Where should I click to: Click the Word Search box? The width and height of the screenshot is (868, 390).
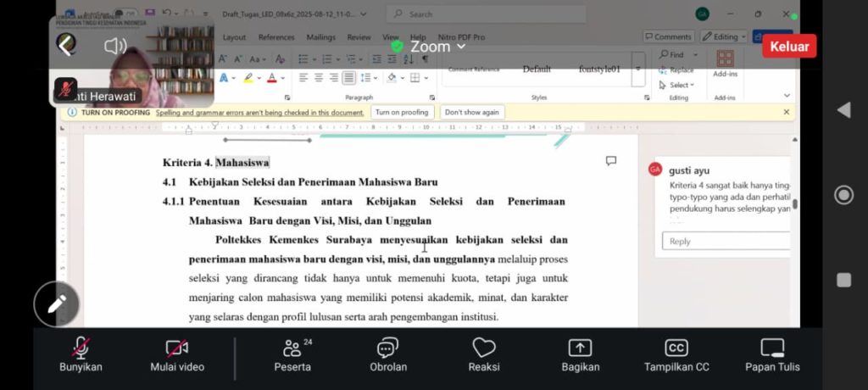pyautogui.click(x=486, y=14)
